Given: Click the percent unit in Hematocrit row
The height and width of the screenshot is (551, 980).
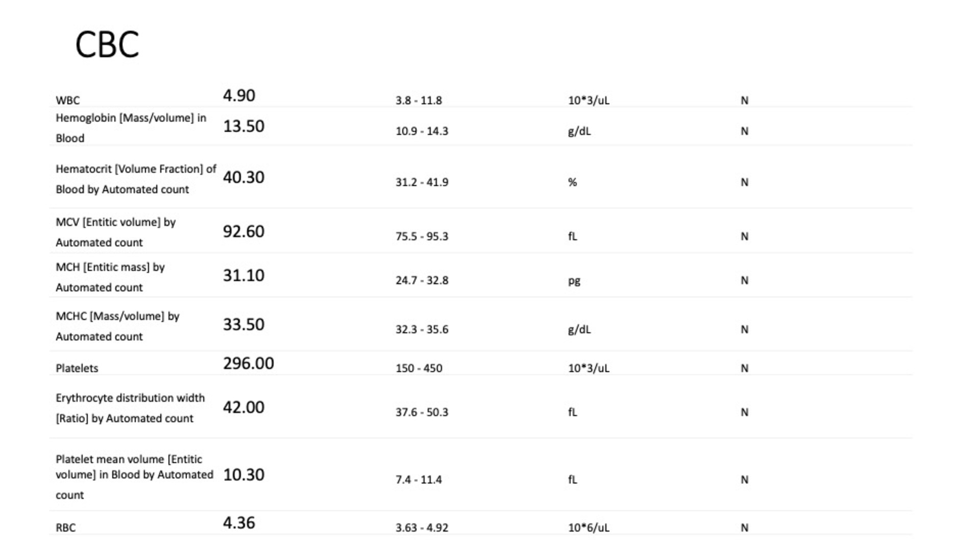Looking at the screenshot, I should click(x=572, y=182).
